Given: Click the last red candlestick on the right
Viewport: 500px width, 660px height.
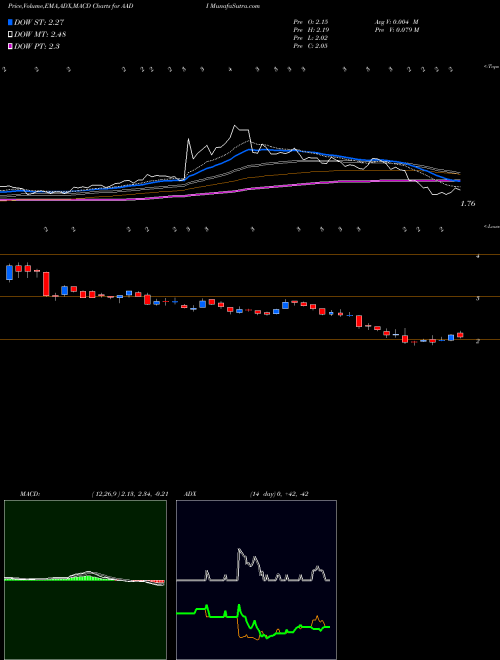Looking at the screenshot, I should click(x=460, y=335).
